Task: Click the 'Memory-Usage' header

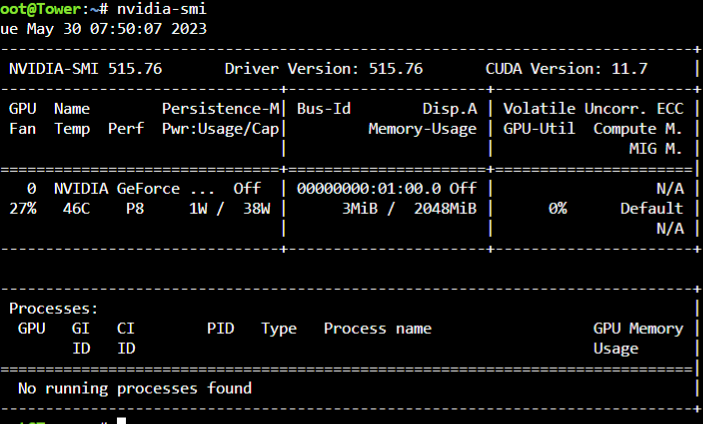Action: [x=422, y=129]
